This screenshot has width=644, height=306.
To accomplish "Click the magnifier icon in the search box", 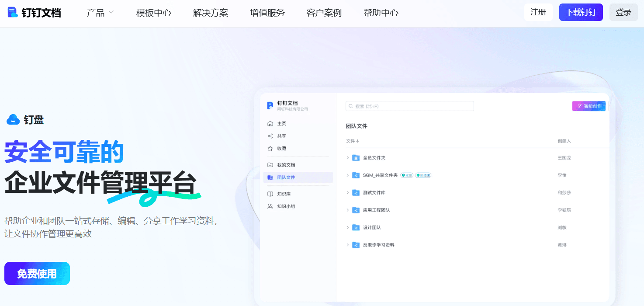I will pos(351,106).
